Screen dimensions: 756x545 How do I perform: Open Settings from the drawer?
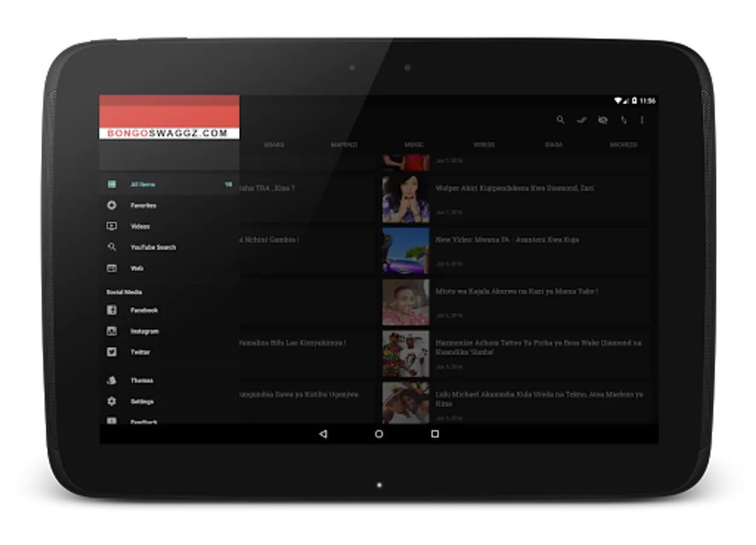[169, 402]
